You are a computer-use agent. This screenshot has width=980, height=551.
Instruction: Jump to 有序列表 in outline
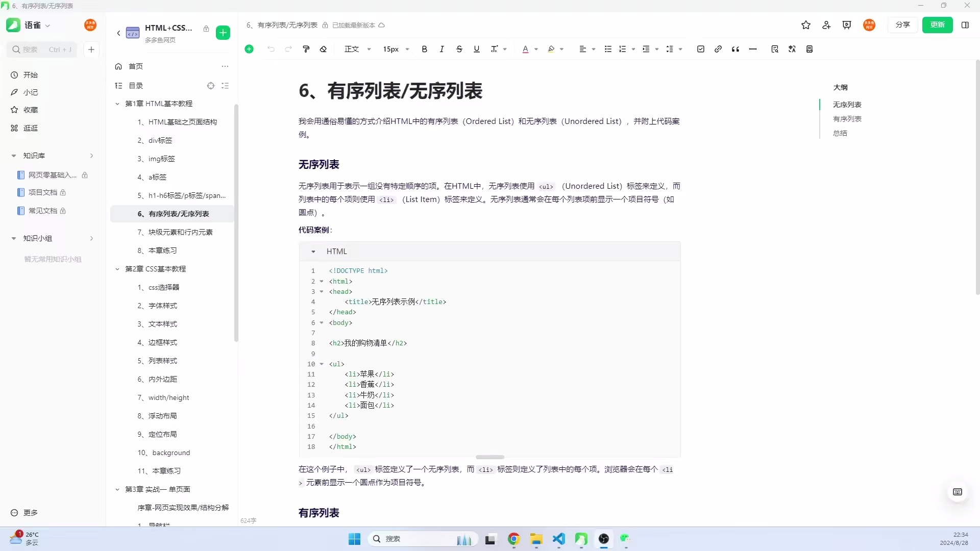click(x=847, y=119)
